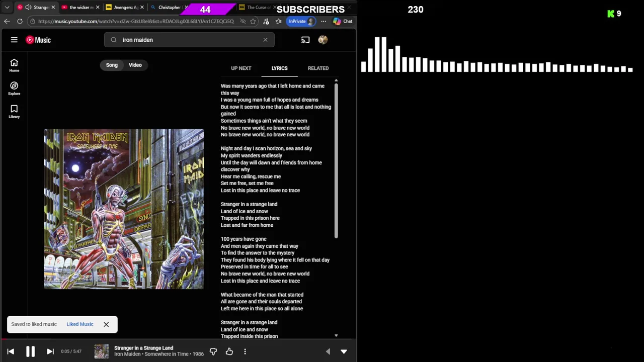The height and width of the screenshot is (362, 644).
Task: Open Library in the sidebar
Action: coord(14,112)
